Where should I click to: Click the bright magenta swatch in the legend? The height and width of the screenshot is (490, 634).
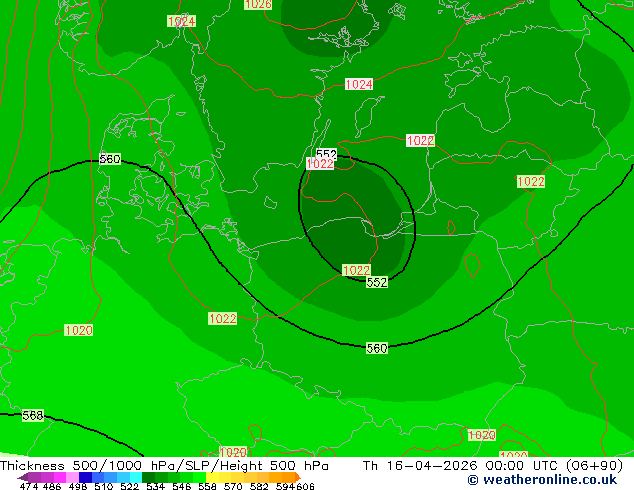point(60,477)
